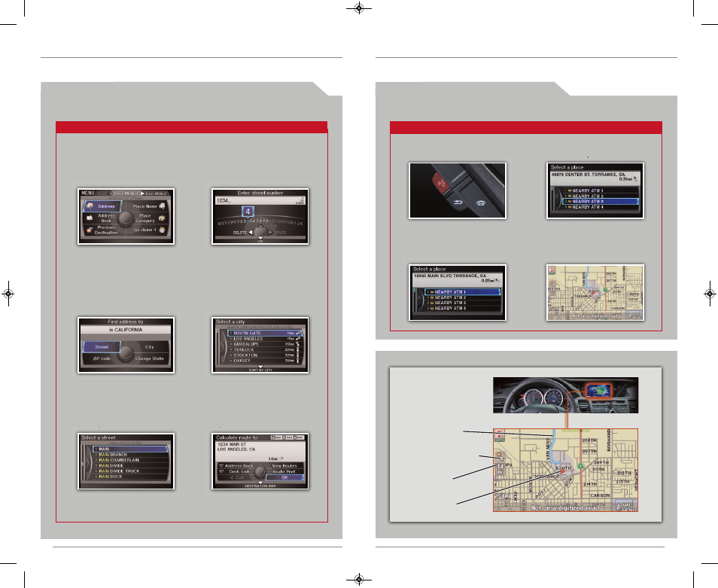The image size is (718, 588).
Task: Select OAKLEY in city list
Action: [x=265, y=361]
